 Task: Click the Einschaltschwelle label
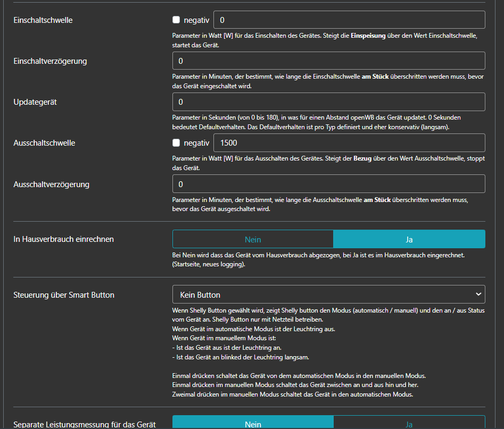coord(43,20)
